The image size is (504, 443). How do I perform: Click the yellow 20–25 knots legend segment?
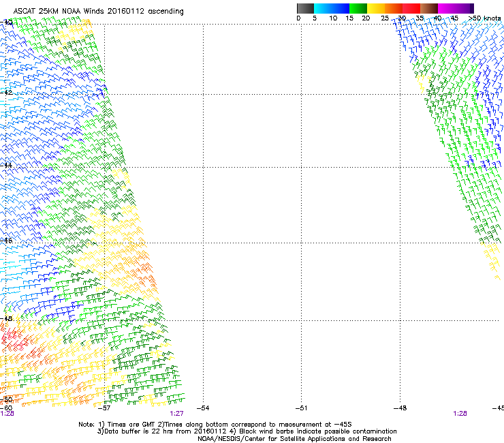pos(376,8)
